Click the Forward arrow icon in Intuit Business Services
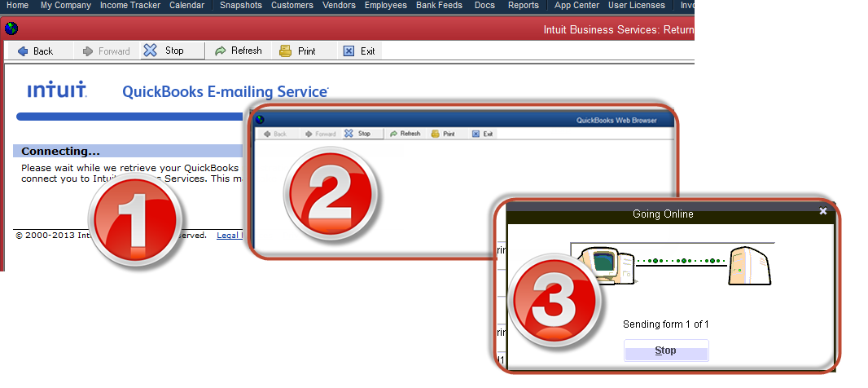This screenshot has height=388, width=868. [87, 51]
